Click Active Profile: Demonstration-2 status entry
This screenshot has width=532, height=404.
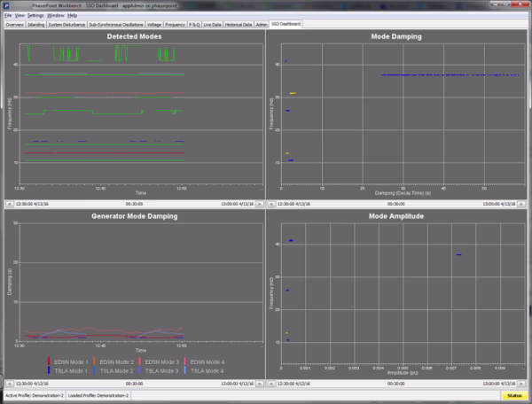click(35, 395)
